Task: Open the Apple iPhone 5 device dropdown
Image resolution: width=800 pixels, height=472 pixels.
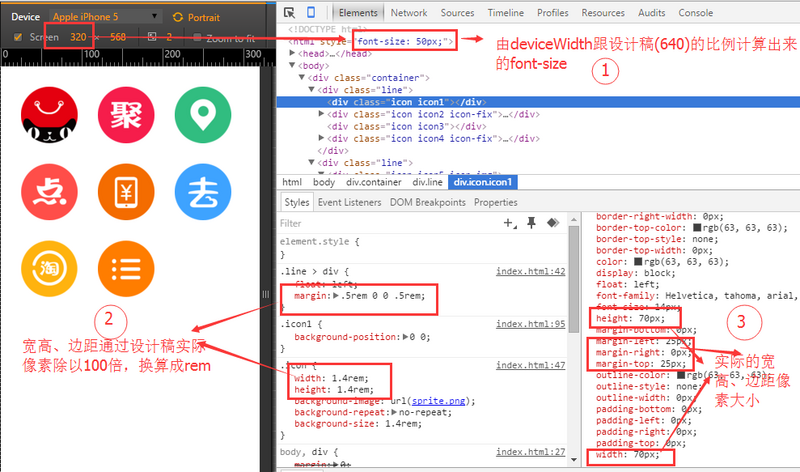Action: [105, 17]
